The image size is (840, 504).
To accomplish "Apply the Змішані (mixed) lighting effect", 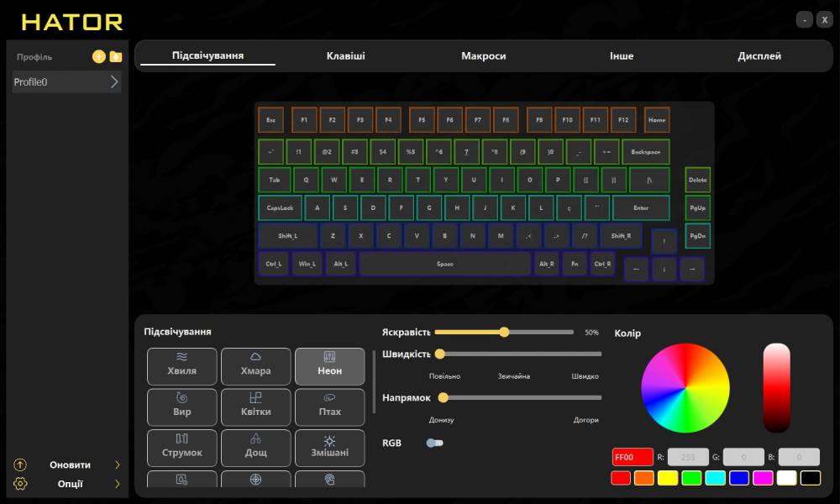I will 330,447.
